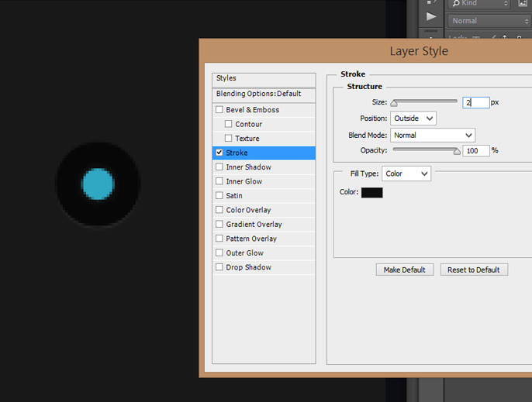Uncheck the Stroke effect checkbox

click(219, 153)
